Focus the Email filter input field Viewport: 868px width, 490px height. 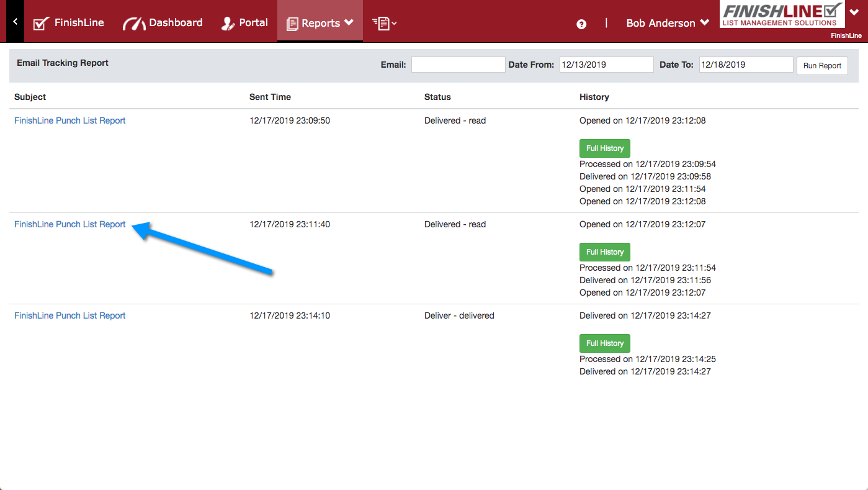click(458, 65)
